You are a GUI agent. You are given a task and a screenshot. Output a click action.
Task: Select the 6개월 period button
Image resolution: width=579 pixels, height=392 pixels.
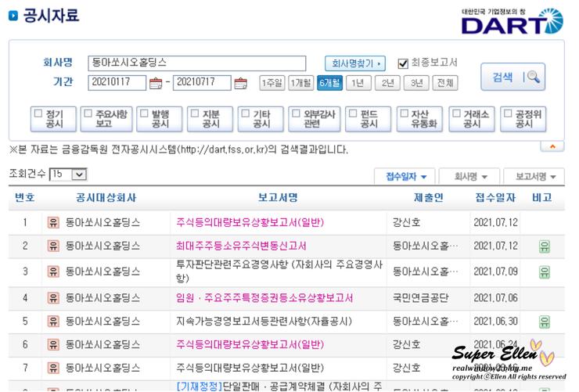point(329,83)
